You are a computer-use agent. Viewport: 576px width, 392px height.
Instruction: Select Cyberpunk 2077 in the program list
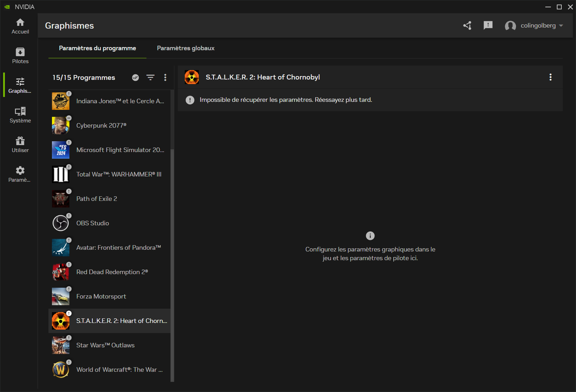pyautogui.click(x=109, y=126)
